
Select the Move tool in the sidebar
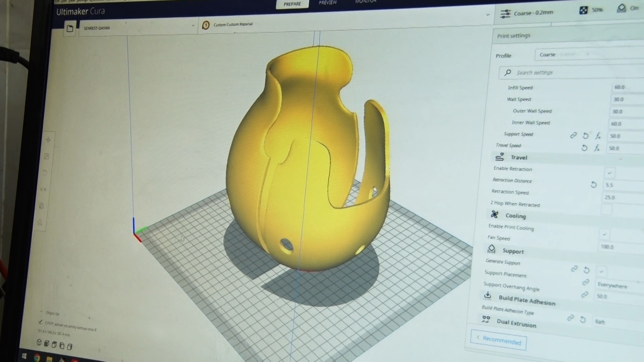point(48,140)
